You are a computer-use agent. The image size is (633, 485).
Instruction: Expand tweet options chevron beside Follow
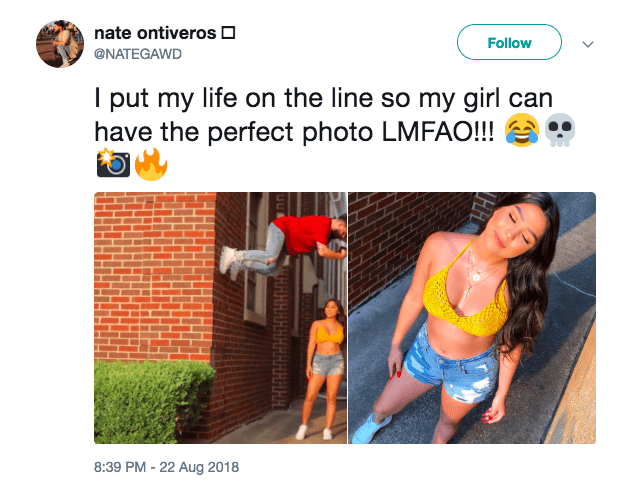[x=588, y=44]
